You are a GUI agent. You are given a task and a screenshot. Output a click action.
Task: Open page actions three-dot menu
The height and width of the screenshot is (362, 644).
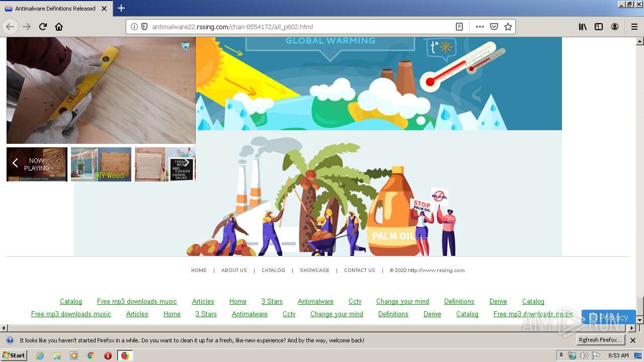(x=480, y=27)
